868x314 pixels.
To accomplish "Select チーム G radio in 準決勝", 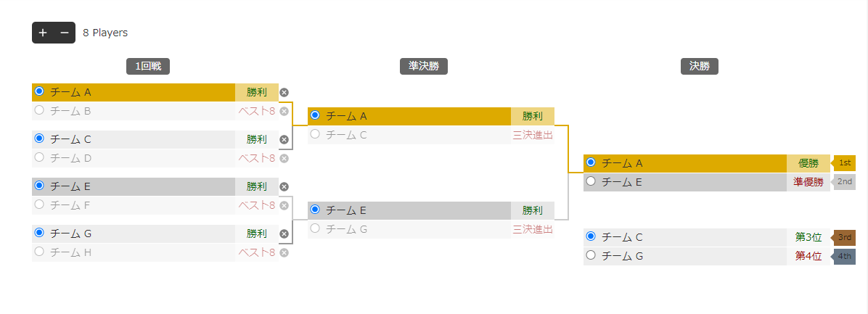I will pyautogui.click(x=315, y=228).
